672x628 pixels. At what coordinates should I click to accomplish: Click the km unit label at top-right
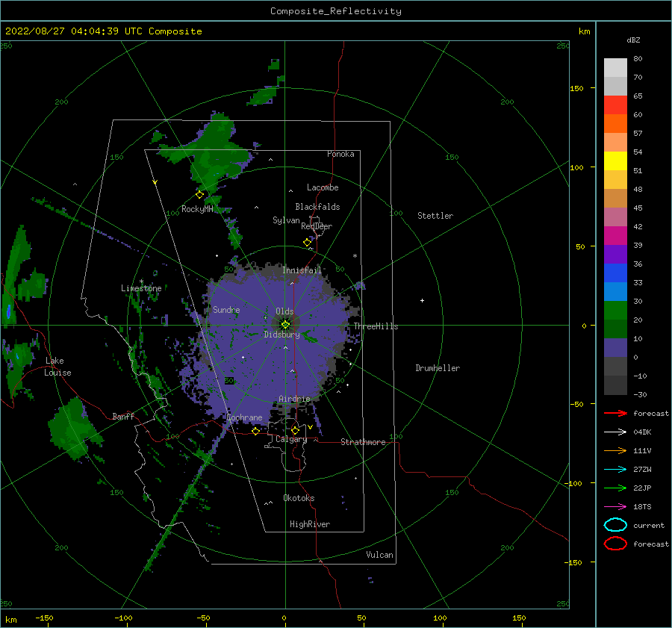tap(584, 31)
